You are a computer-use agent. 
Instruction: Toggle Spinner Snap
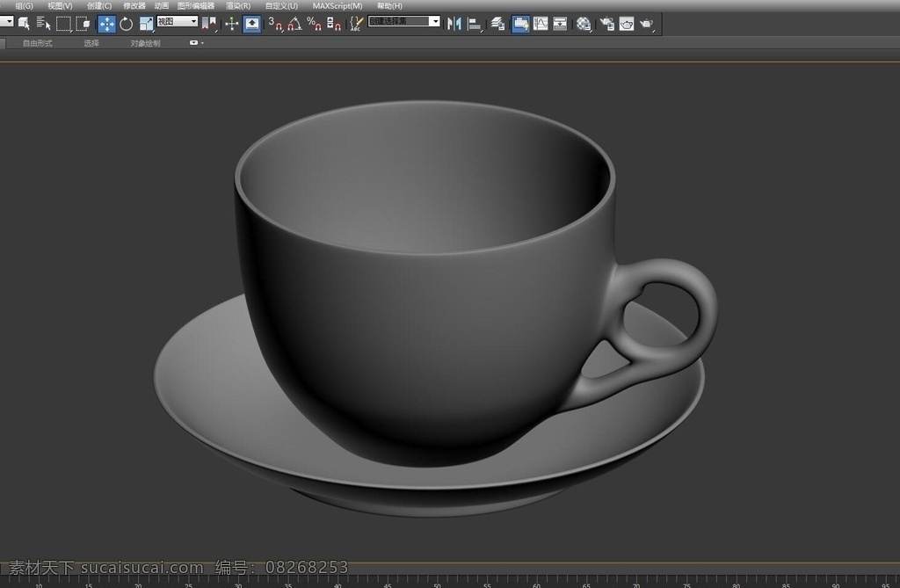point(333,24)
